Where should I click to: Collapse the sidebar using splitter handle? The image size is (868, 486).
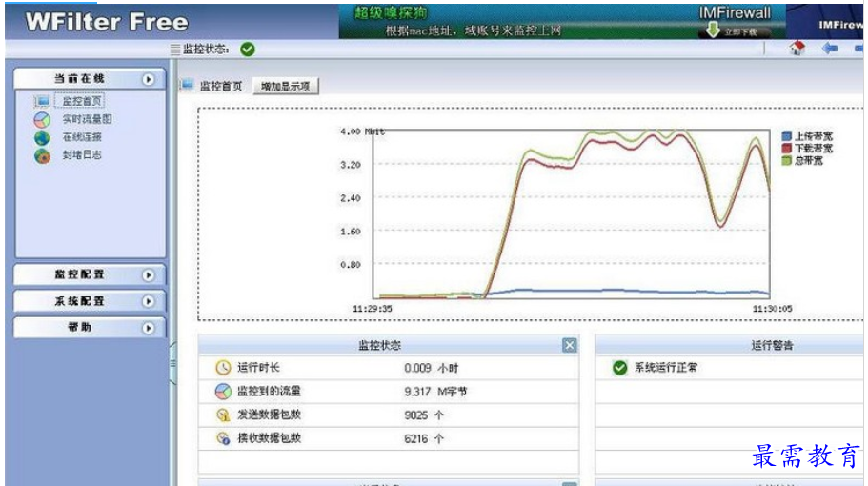tap(173, 363)
